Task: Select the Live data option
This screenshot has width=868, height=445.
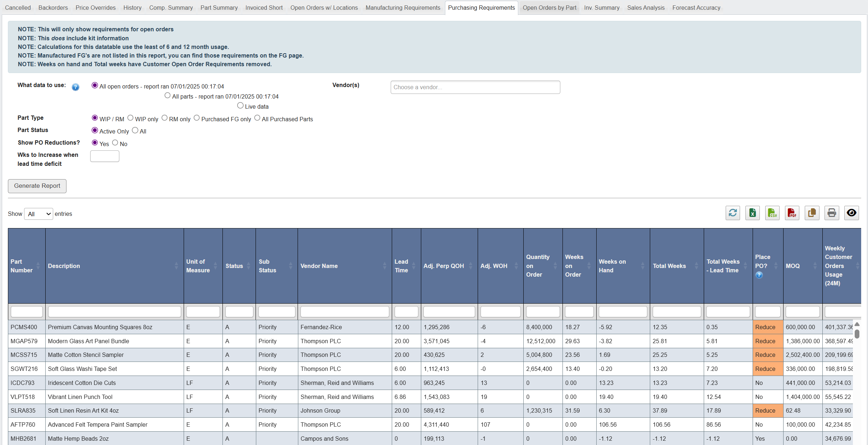Action: tap(240, 105)
